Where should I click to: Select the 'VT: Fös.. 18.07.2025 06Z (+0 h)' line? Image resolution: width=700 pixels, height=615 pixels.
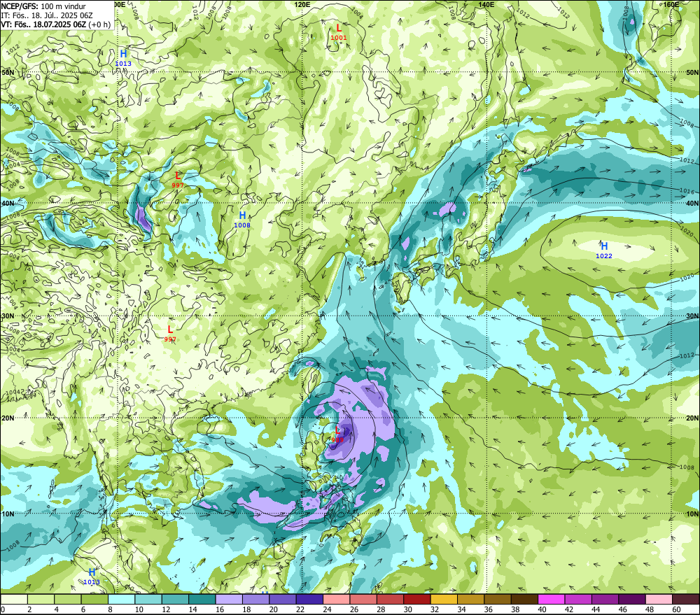click(56, 24)
